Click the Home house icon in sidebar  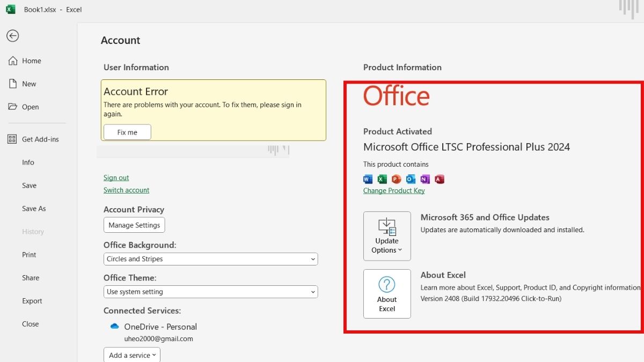[x=13, y=61]
